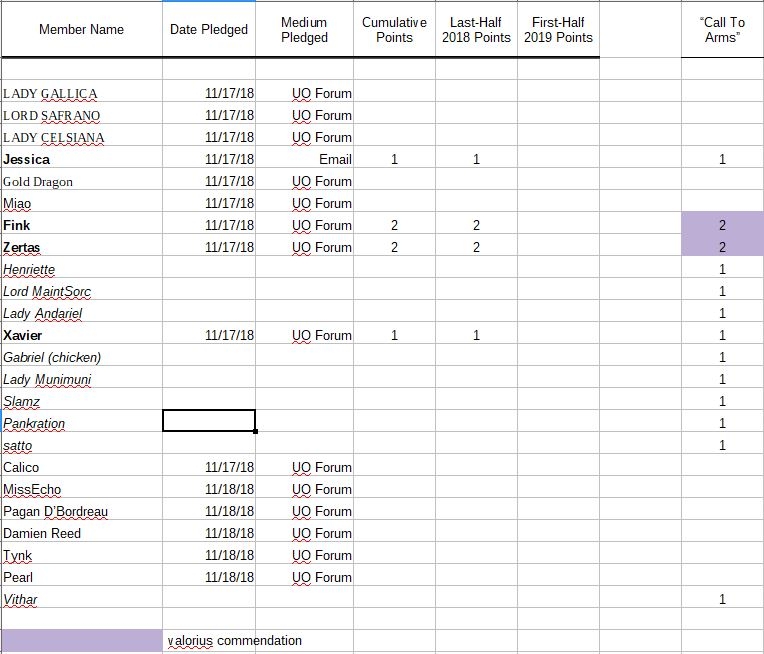Select the "Call To Arms" header cell
Viewport: 764px width, 654px height.
click(722, 29)
